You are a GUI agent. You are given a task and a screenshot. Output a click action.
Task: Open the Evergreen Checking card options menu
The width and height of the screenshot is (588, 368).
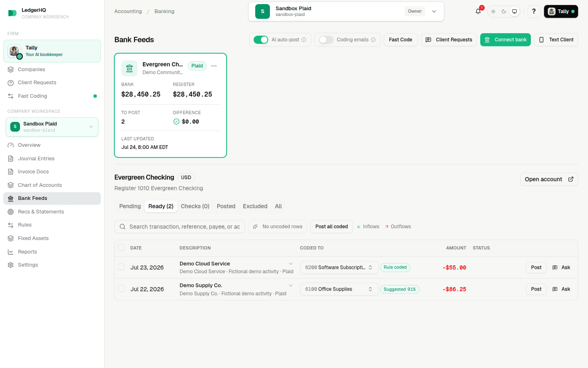[x=214, y=66]
